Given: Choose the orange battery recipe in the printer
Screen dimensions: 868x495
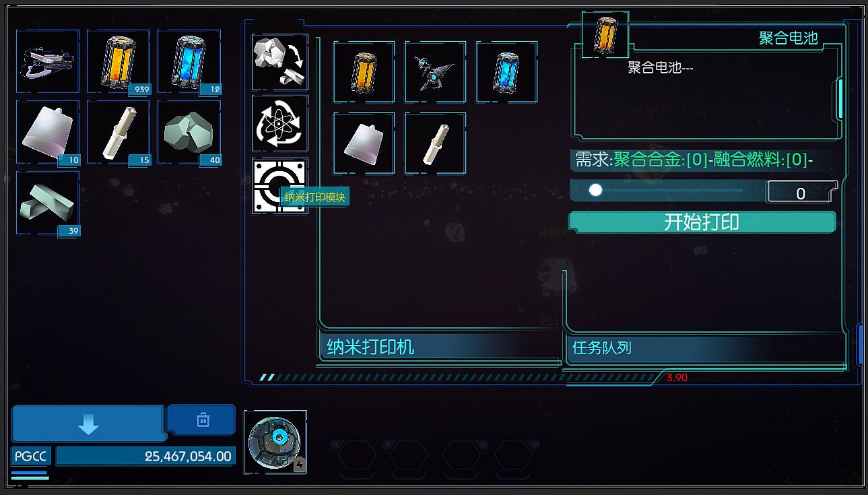Looking at the screenshot, I should [364, 72].
